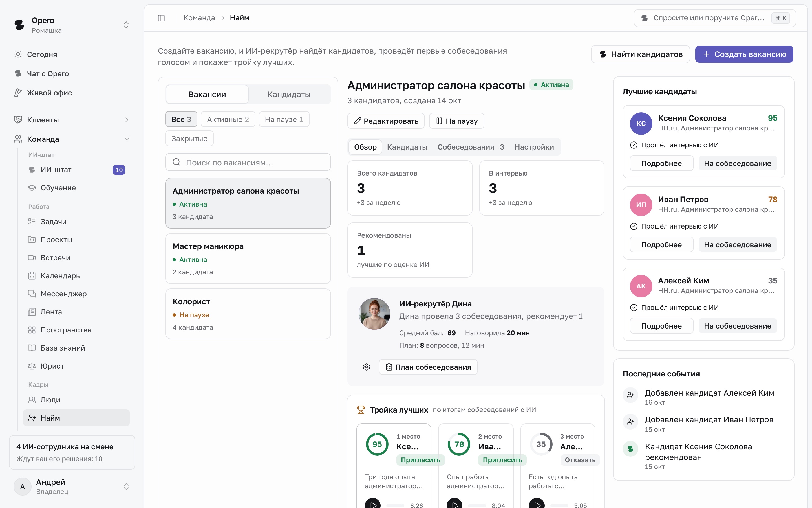Invite Иван Петров На собеседование

[738, 245]
